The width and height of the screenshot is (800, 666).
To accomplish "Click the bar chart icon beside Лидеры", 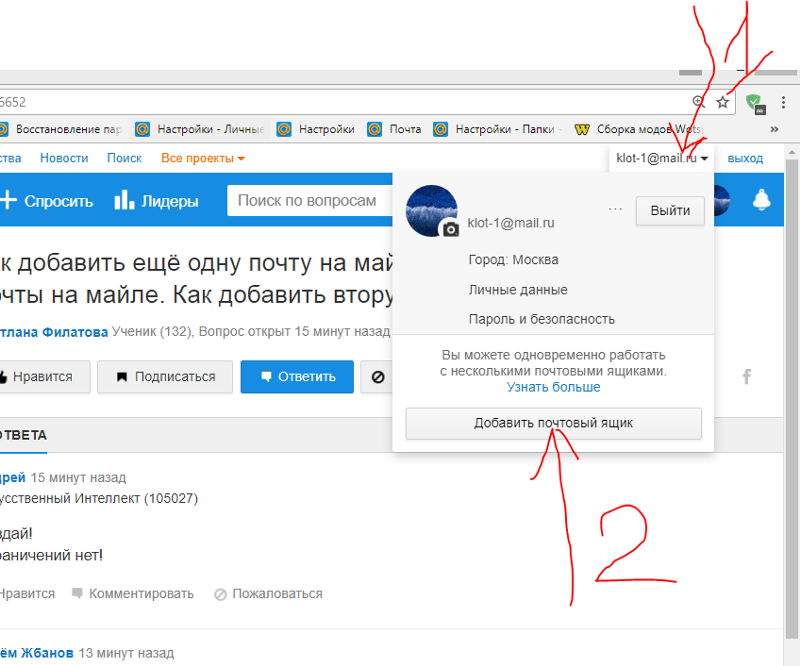I will click(124, 200).
